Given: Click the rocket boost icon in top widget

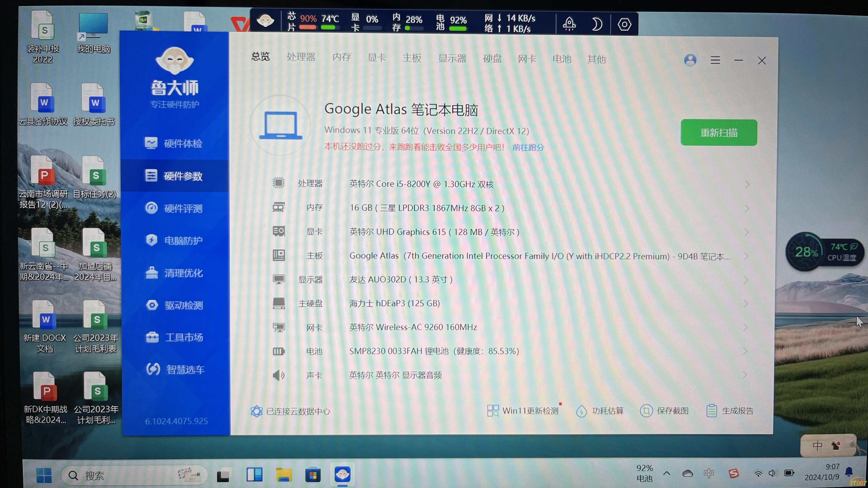Looking at the screenshot, I should pyautogui.click(x=569, y=24).
